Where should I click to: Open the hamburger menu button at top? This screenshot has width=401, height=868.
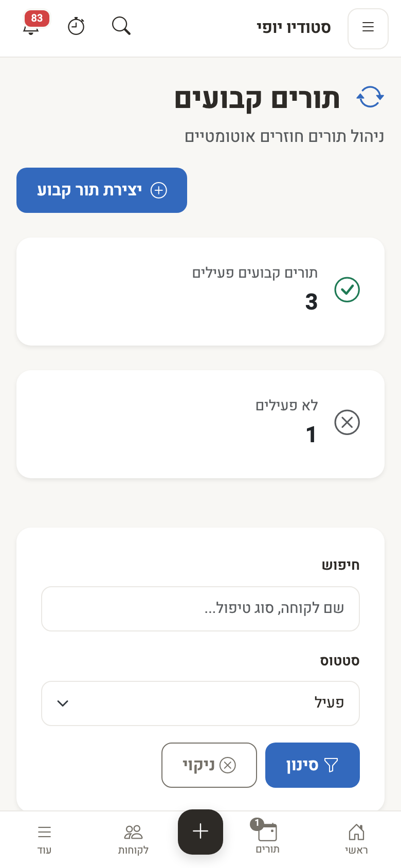point(368,29)
